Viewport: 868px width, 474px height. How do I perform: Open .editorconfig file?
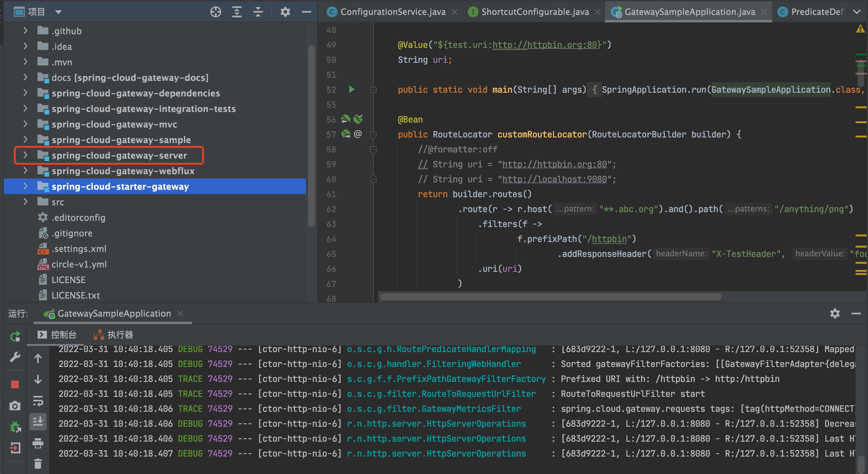pyautogui.click(x=78, y=217)
